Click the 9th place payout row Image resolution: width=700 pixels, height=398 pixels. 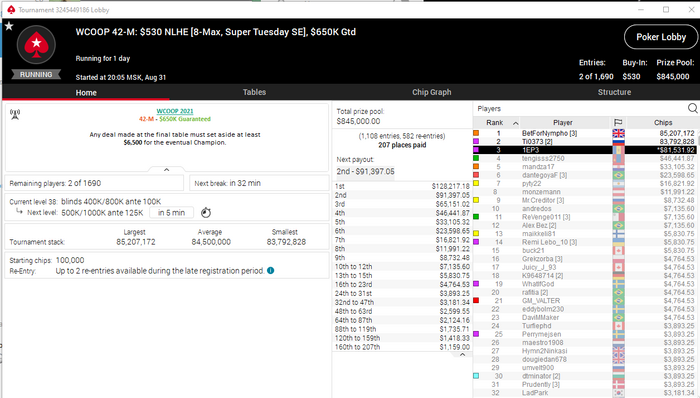pyautogui.click(x=402, y=257)
